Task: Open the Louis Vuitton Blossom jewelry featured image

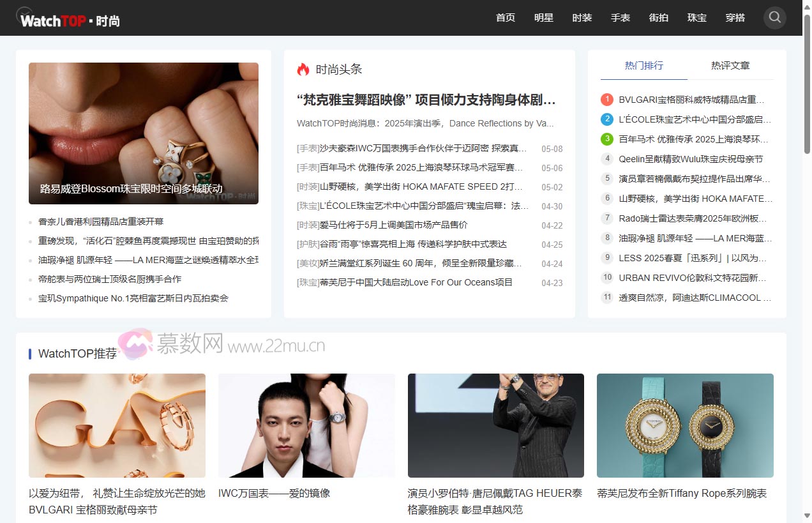Action: point(143,133)
